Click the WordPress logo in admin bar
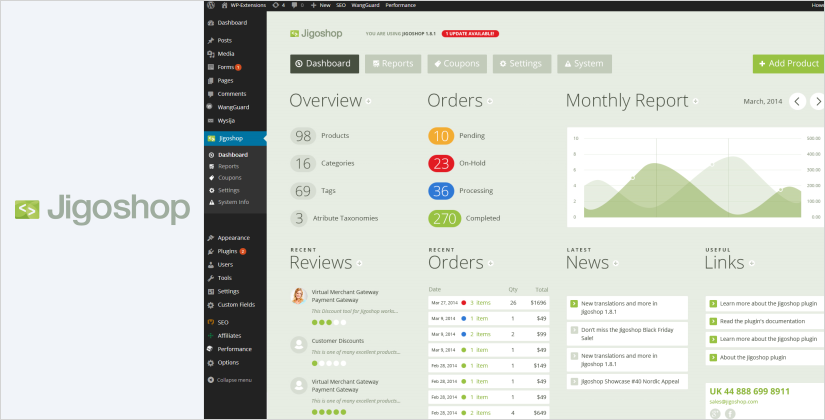Screen dimensions: 825x420 click(211, 5)
